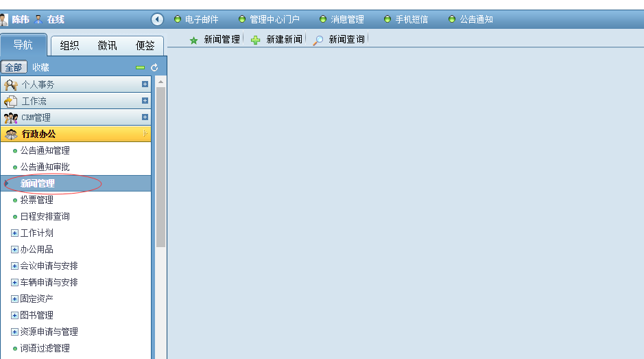Expand the 会议申请与安排 tree node
Screen dimensions: 644x359
14,266
